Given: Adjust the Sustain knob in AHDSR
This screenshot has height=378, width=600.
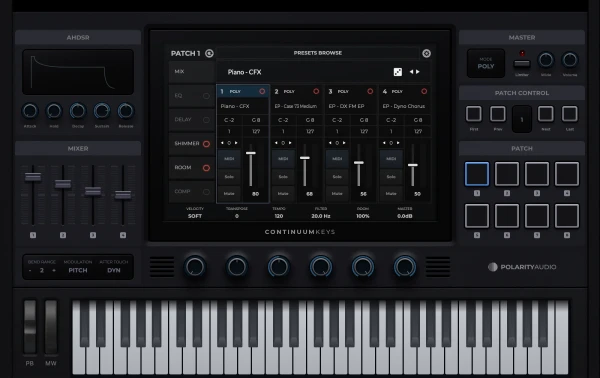Looking at the screenshot, I should pyautogui.click(x=102, y=111).
